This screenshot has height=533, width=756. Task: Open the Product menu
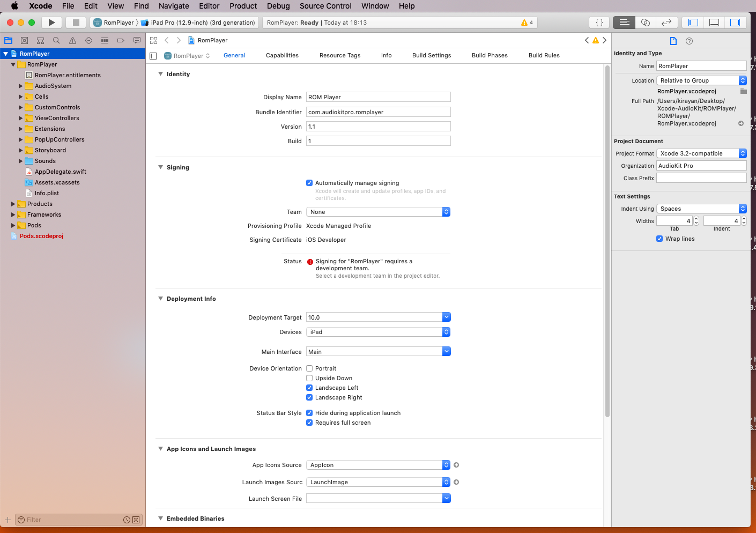pyautogui.click(x=243, y=6)
